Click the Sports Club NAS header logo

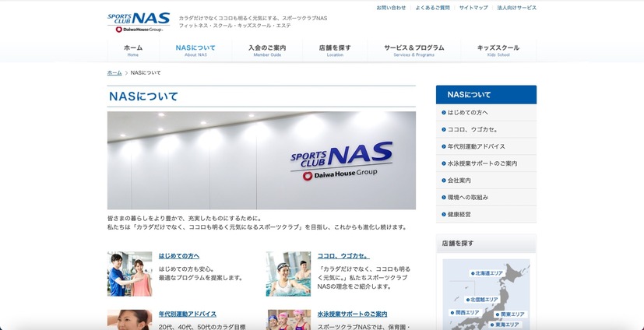click(139, 22)
